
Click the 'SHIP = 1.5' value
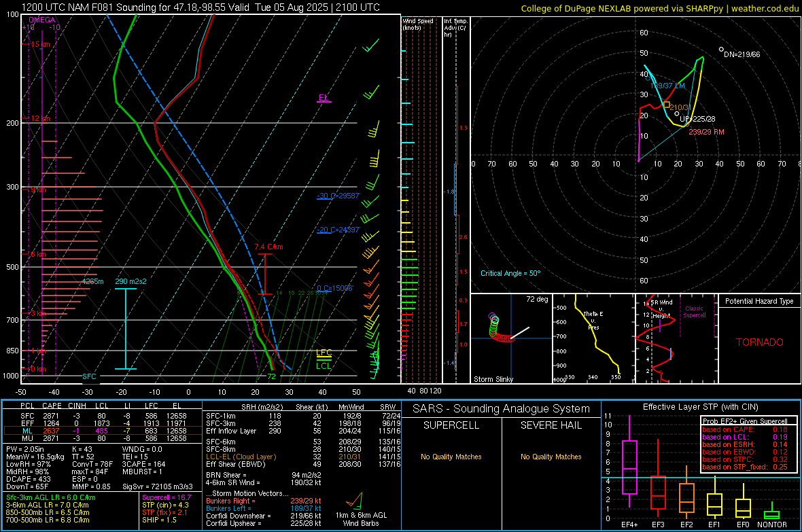point(159,520)
